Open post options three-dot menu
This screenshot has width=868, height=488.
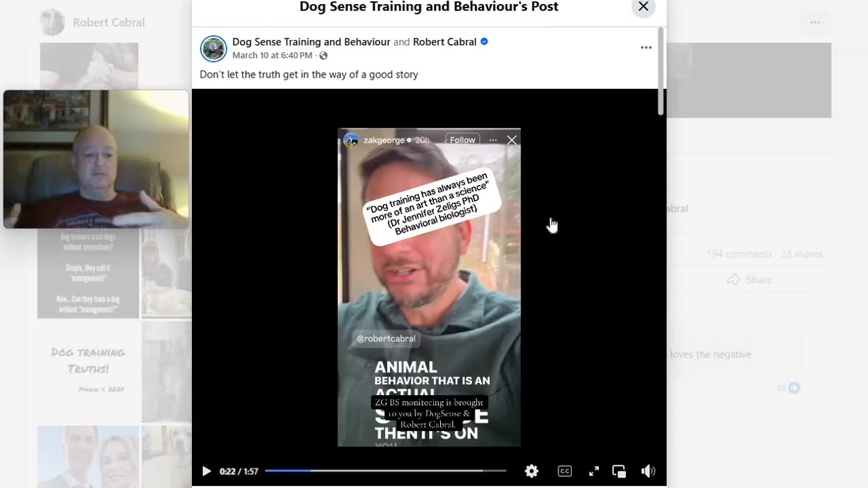pyautogui.click(x=646, y=47)
